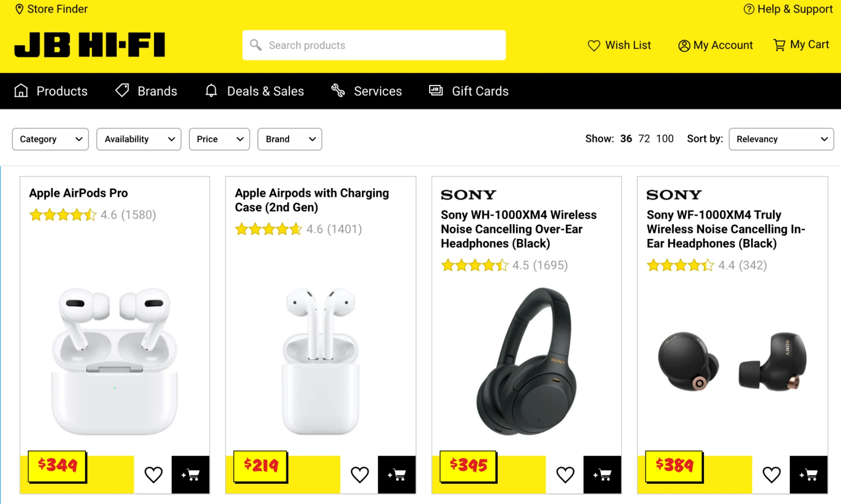This screenshot has height=504, width=841.
Task: Go to My Account
Action: 715,45
